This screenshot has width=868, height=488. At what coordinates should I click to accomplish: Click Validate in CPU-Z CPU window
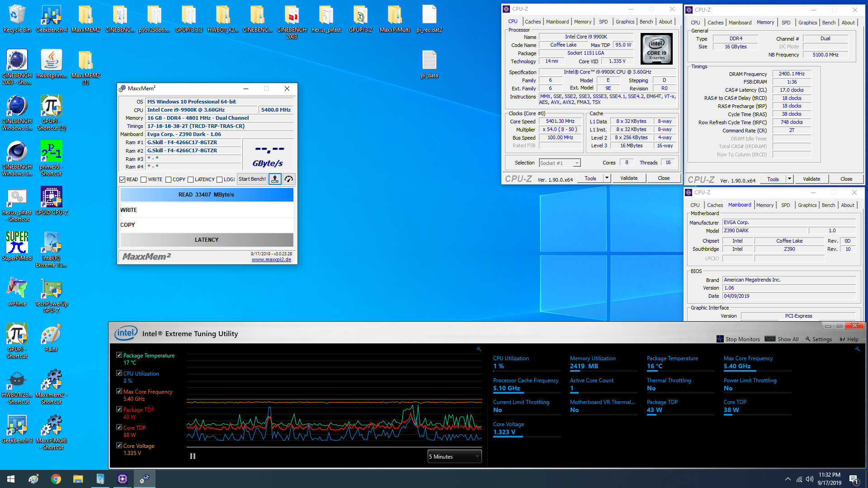pyautogui.click(x=629, y=178)
